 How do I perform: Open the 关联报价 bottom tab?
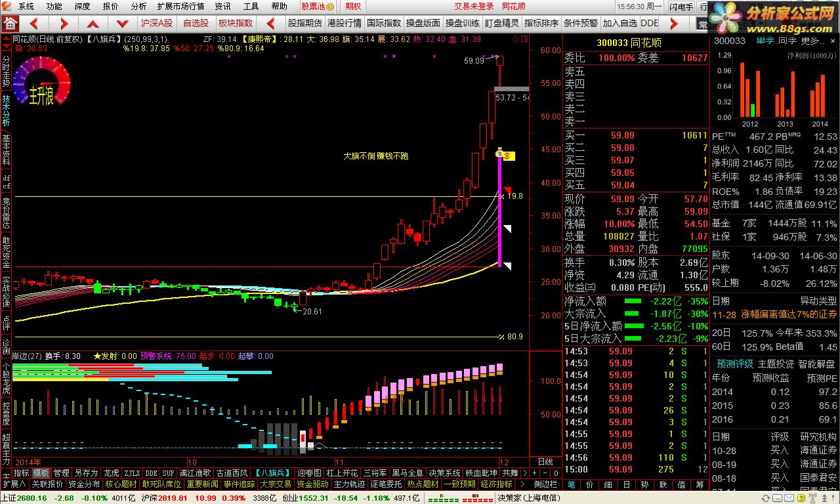[x=47, y=484]
